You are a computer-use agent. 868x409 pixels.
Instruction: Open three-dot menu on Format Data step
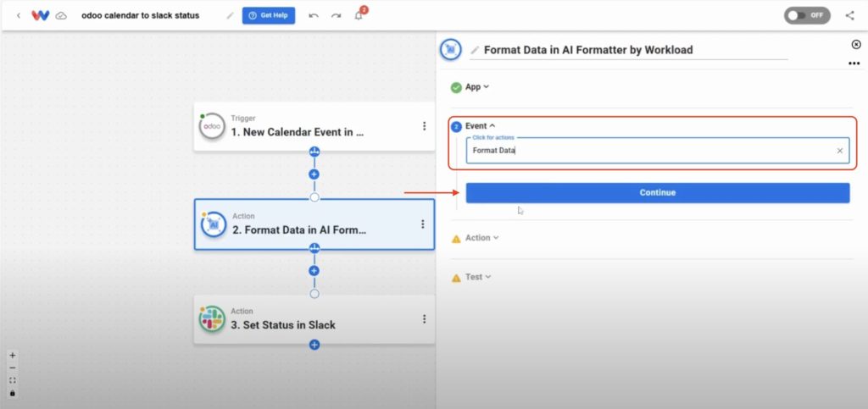pyautogui.click(x=423, y=224)
